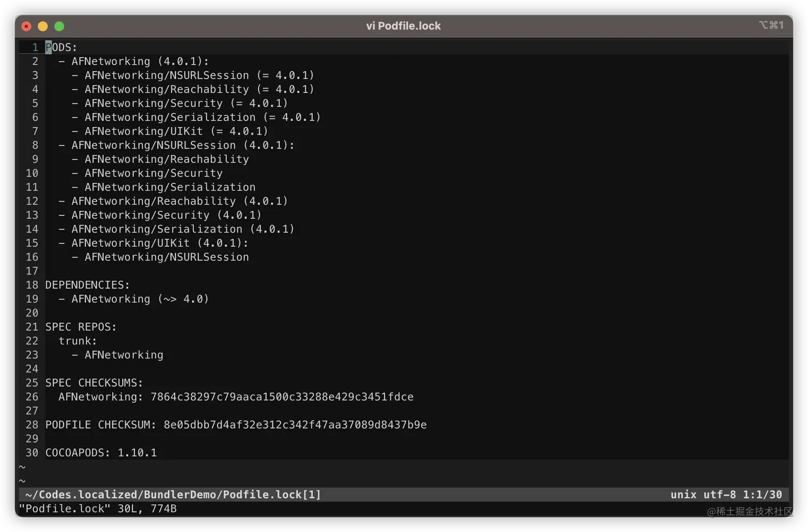
Task: Click 'AFNetworking/UIKit (4.0.1):' on line 15
Action: tap(160, 243)
